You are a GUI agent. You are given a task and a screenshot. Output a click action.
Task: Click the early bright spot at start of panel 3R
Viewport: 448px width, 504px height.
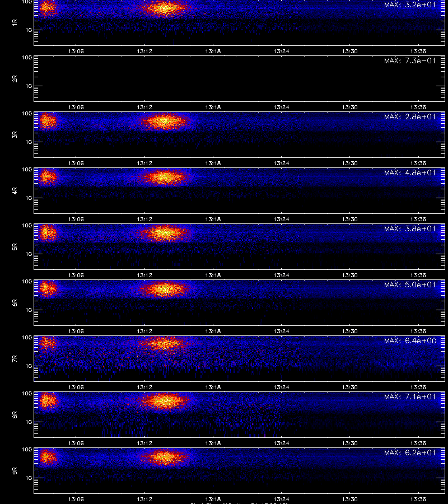pyautogui.click(x=48, y=121)
